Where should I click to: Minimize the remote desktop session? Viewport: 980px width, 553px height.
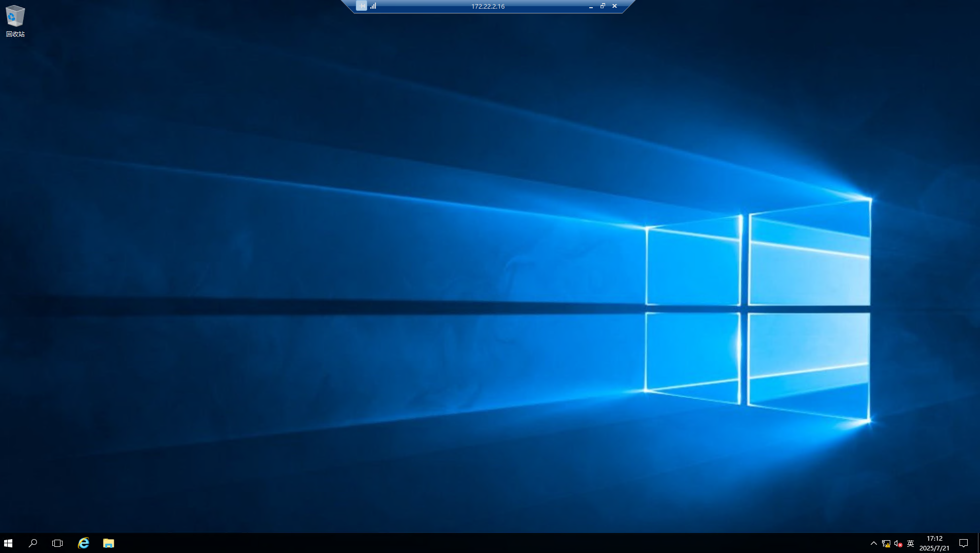click(591, 6)
